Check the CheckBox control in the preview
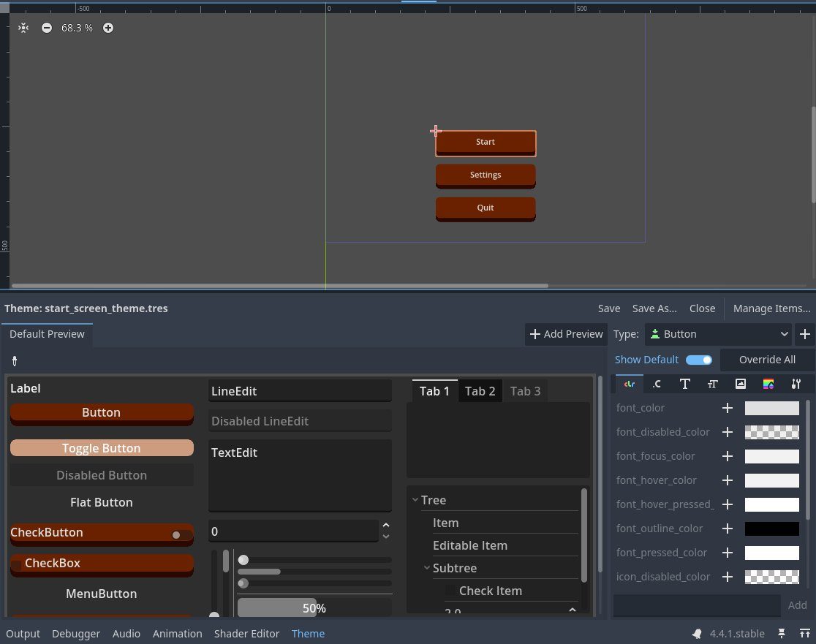This screenshot has width=816, height=644. coord(102,563)
